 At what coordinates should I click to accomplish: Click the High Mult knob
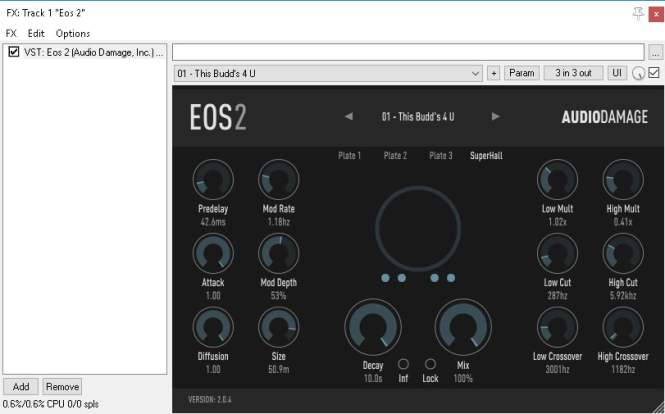pyautogui.click(x=623, y=180)
